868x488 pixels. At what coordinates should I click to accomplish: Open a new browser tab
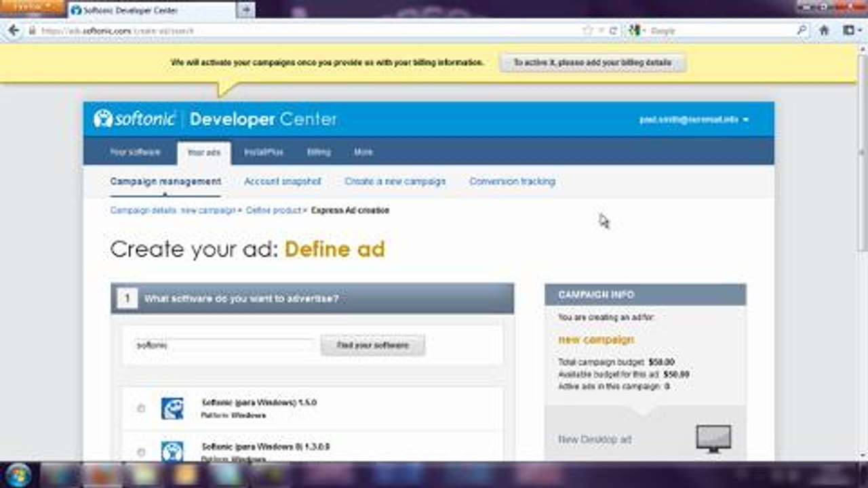pos(246,9)
